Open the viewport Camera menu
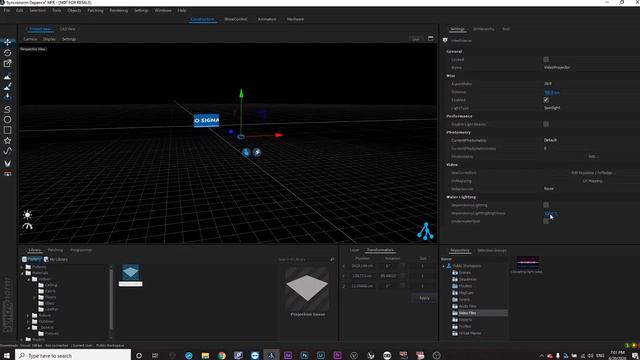This screenshot has height=360, width=640. pyautogui.click(x=30, y=39)
